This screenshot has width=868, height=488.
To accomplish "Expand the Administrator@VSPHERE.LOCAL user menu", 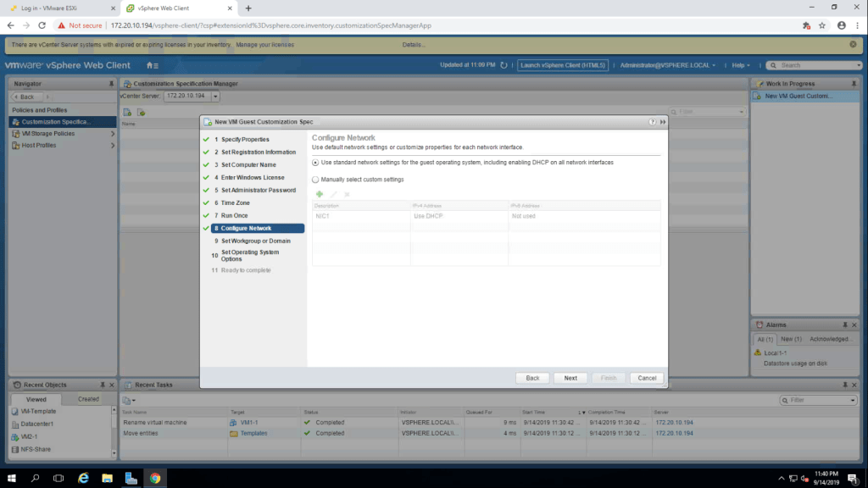I will point(668,65).
